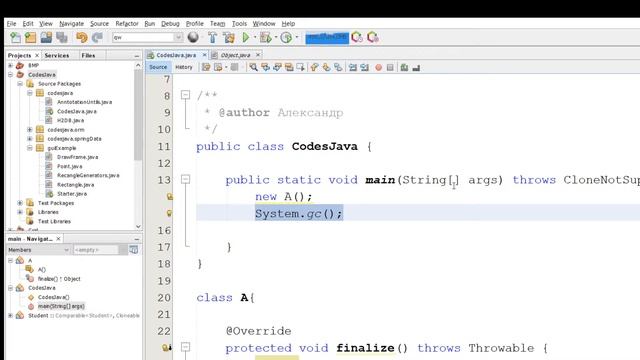This screenshot has width=640, height=360.
Task: Open the project configuration combo box
Action: [147, 38]
